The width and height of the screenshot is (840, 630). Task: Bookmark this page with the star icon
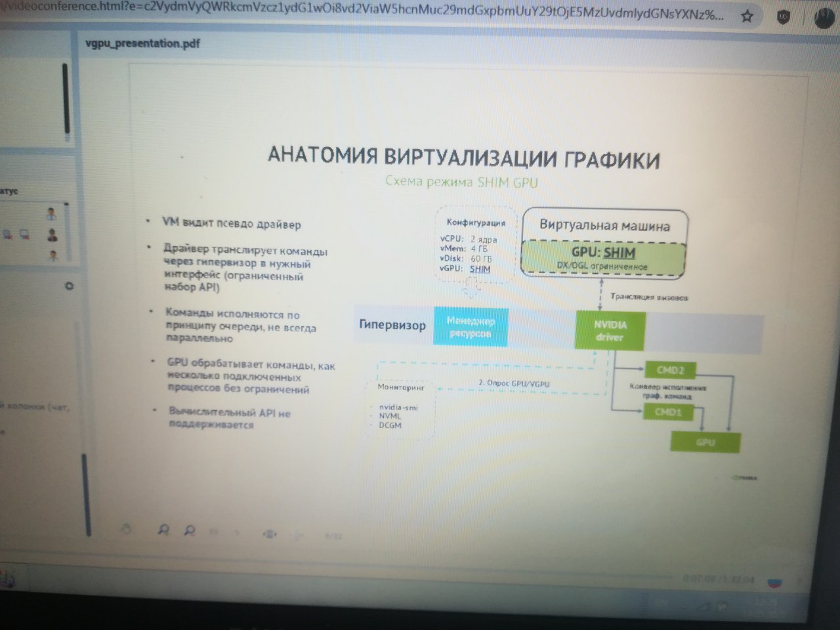point(747,17)
